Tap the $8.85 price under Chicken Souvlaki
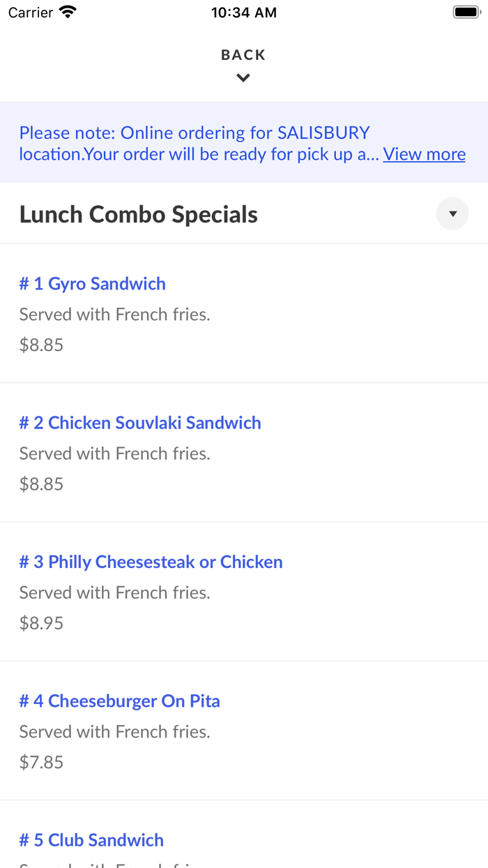488x868 pixels. (41, 484)
